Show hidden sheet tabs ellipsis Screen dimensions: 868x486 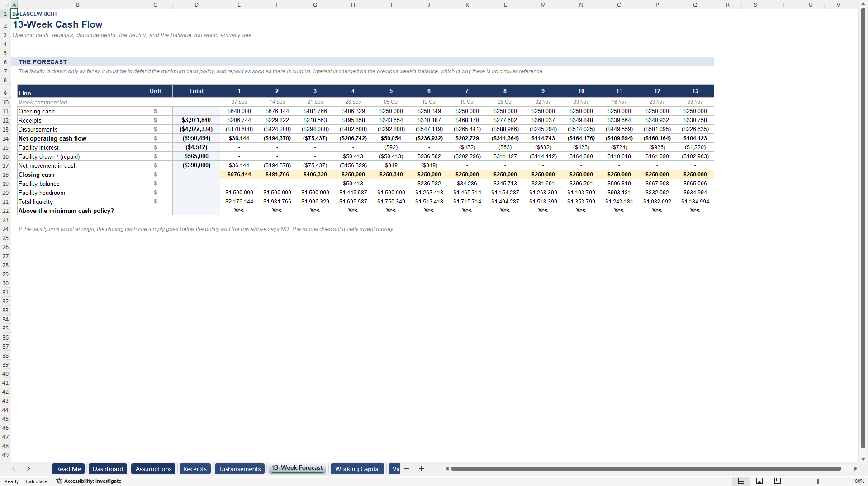click(407, 469)
